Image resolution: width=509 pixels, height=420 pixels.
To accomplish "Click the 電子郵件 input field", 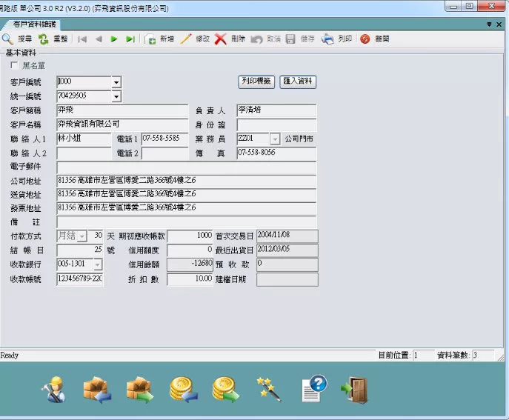I will [x=186, y=167].
